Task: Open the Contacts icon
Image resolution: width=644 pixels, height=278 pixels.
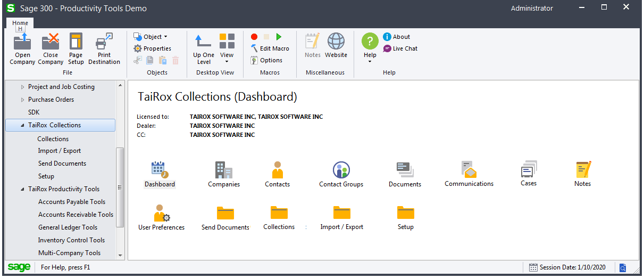Action: [277, 170]
